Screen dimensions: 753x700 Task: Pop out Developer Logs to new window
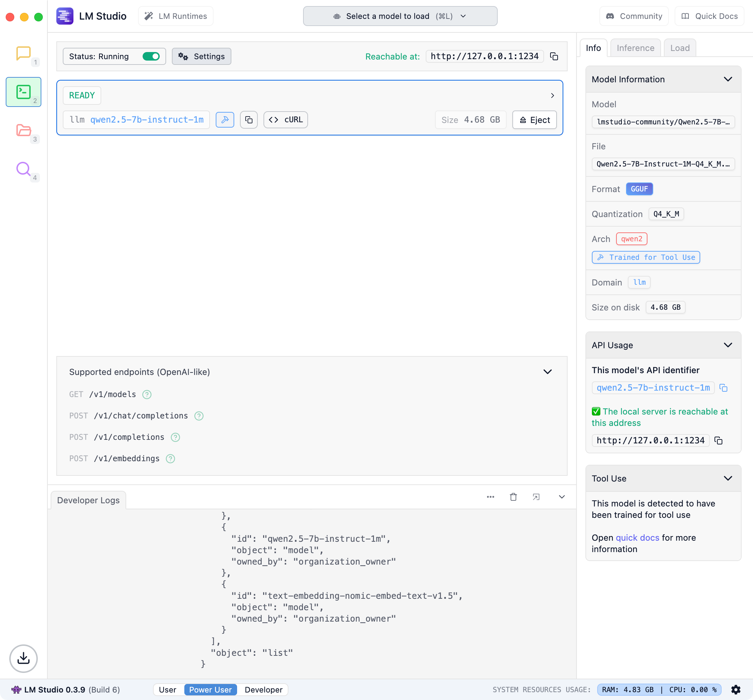tap(536, 497)
